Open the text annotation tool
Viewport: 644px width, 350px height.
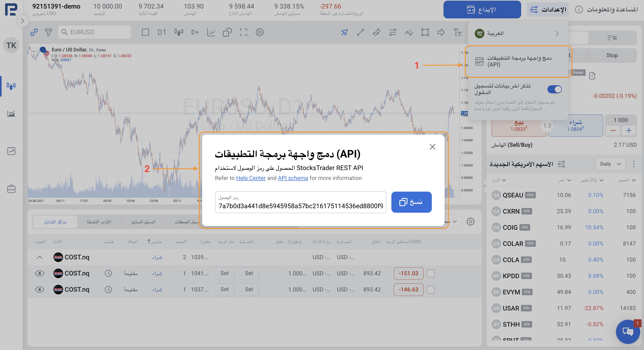click(457, 32)
